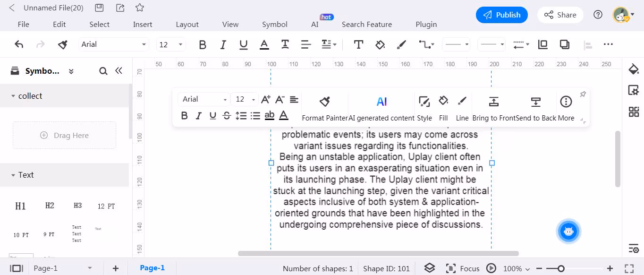Open more toolbar options ellipsis
Screen dimensions: 644x275
(x=608, y=44)
